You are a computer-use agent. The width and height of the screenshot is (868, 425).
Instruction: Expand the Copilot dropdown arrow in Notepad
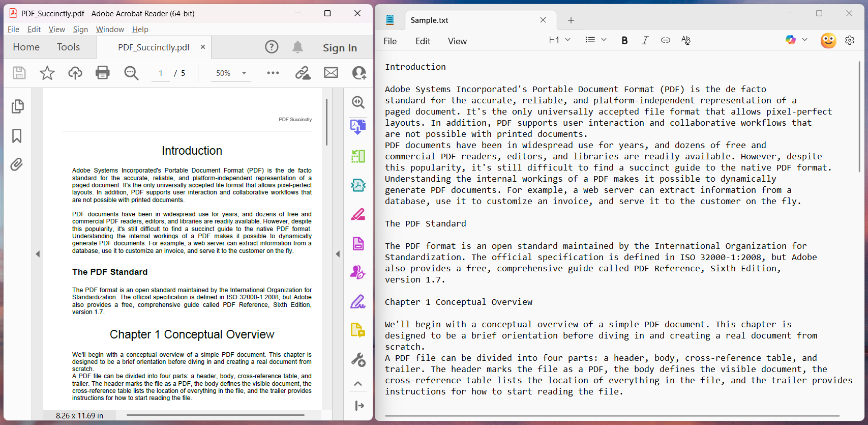(x=804, y=40)
